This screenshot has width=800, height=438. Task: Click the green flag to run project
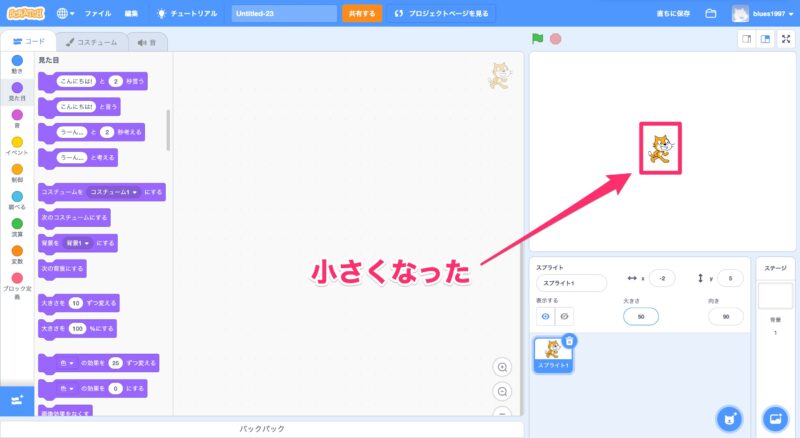pyautogui.click(x=538, y=39)
